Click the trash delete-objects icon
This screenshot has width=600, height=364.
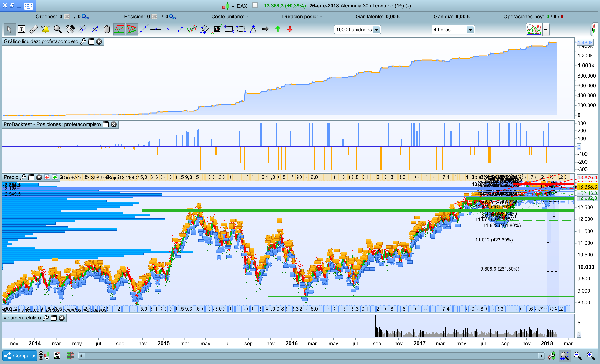(x=107, y=30)
